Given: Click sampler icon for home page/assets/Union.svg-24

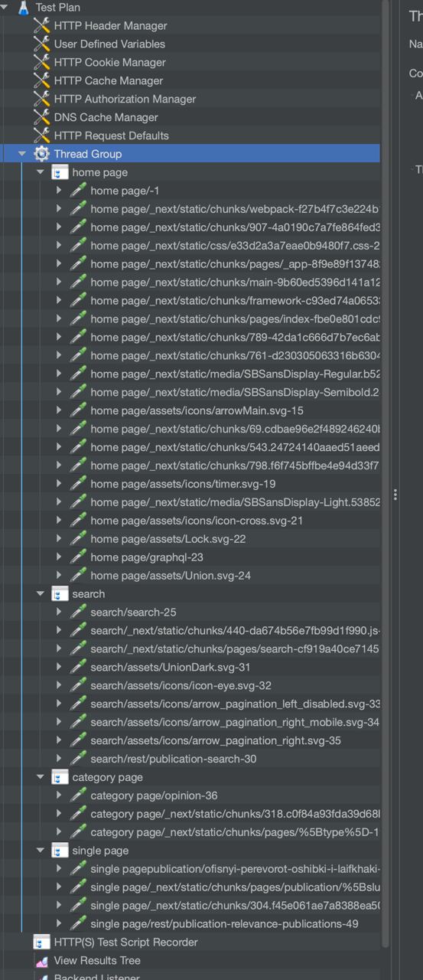Looking at the screenshot, I should [x=78, y=576].
